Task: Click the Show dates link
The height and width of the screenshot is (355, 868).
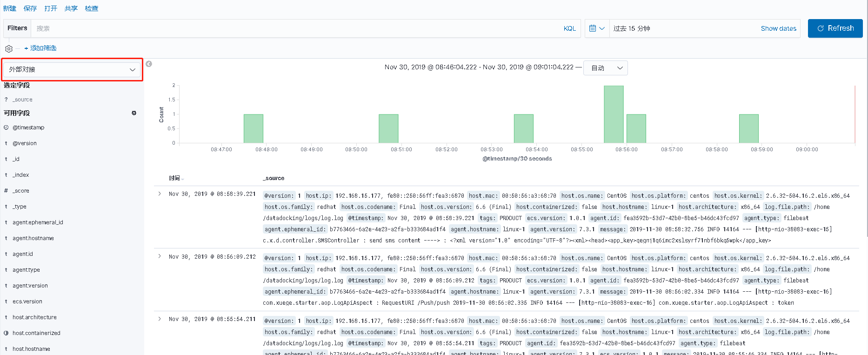Action: (x=778, y=28)
